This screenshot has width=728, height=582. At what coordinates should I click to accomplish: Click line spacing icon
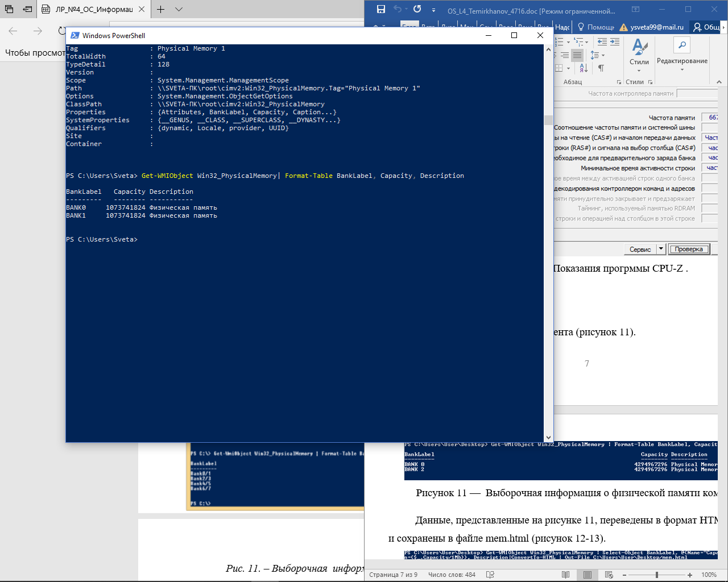click(x=594, y=55)
